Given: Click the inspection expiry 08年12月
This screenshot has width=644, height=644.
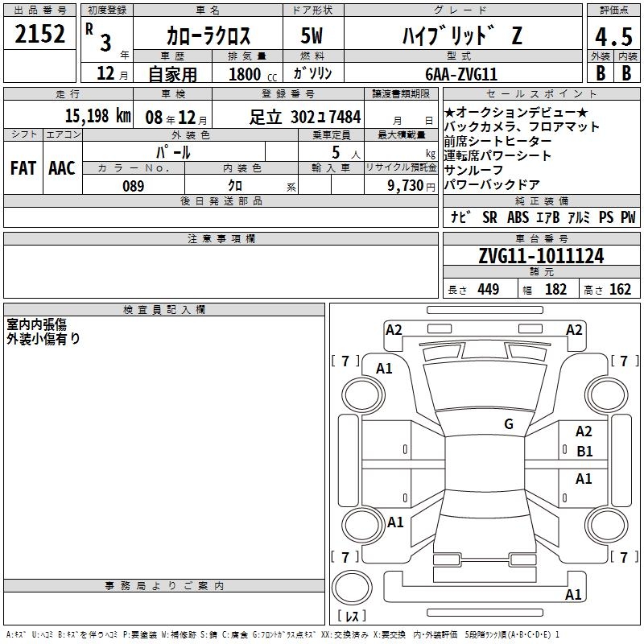Looking at the screenshot, I should coord(176,118).
